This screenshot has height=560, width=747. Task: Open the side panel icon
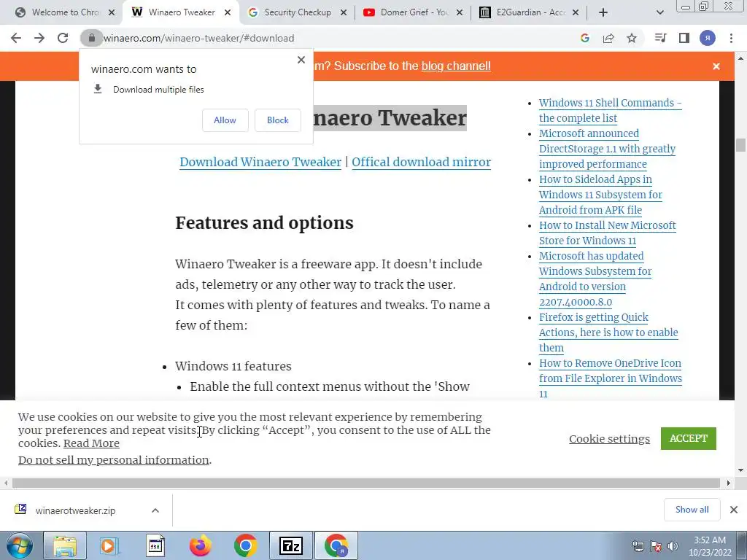684,38
